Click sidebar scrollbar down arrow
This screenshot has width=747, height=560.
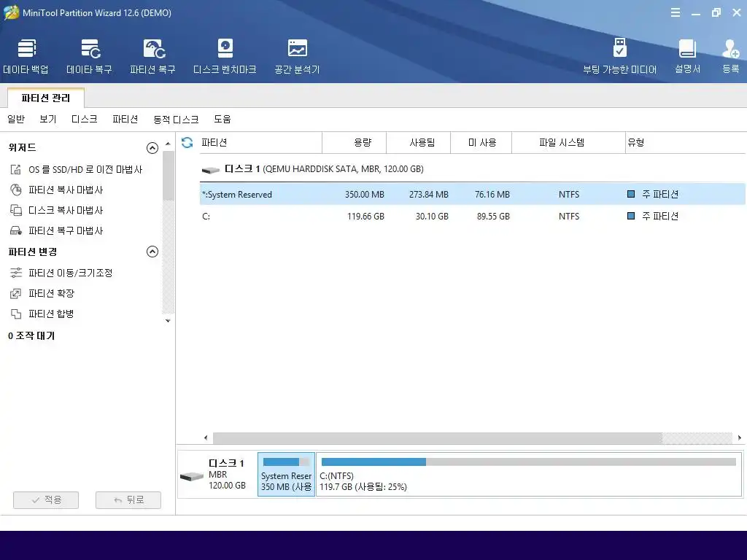[168, 321]
